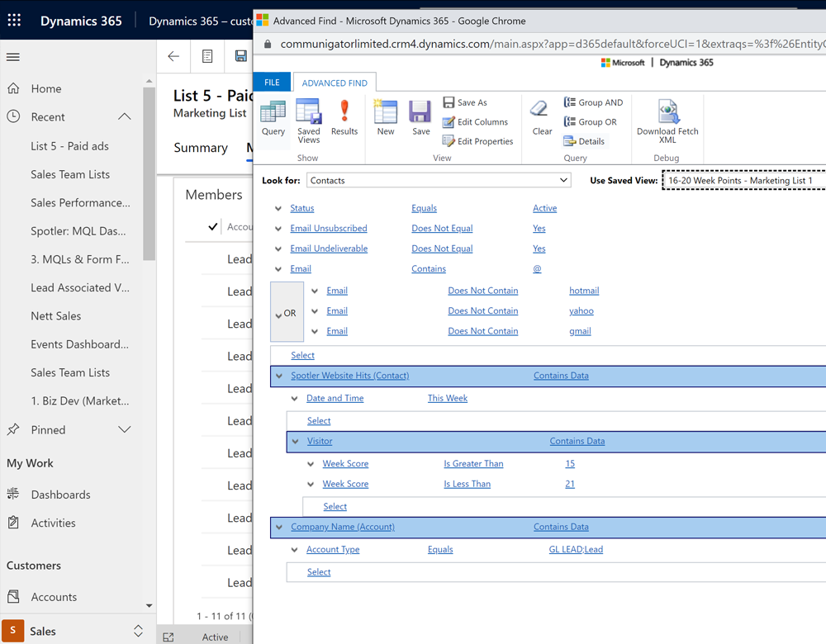Open the record form icon next to back arrow

coord(207,56)
